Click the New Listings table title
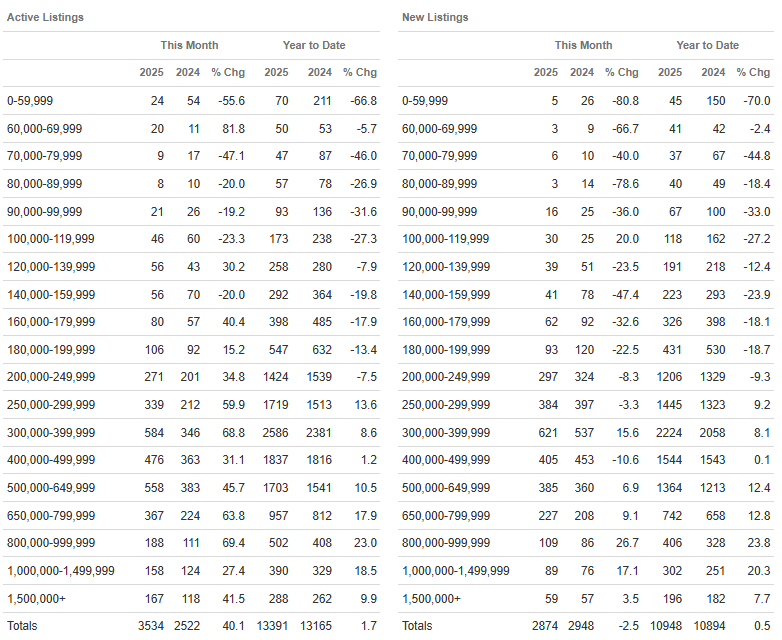 [x=435, y=17]
